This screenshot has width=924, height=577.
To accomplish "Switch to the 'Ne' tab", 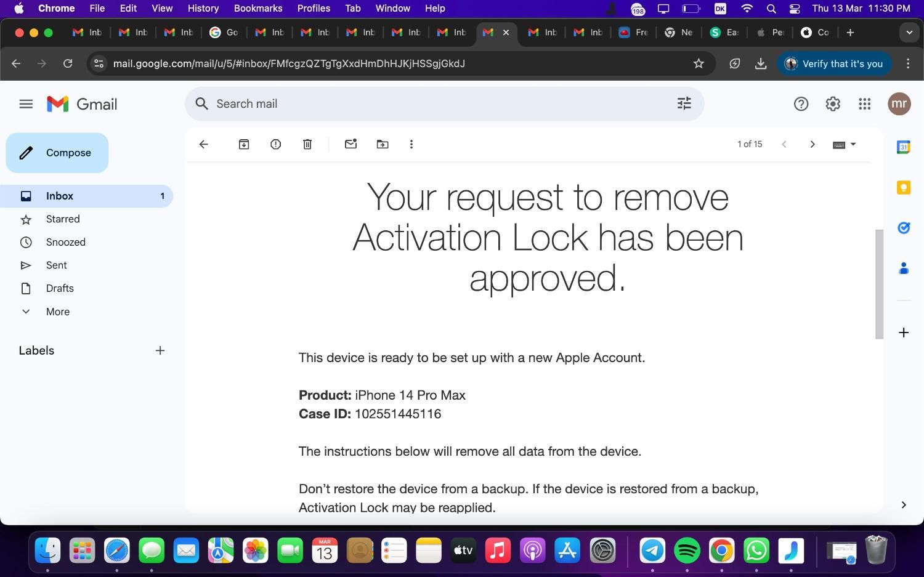I will (x=678, y=33).
